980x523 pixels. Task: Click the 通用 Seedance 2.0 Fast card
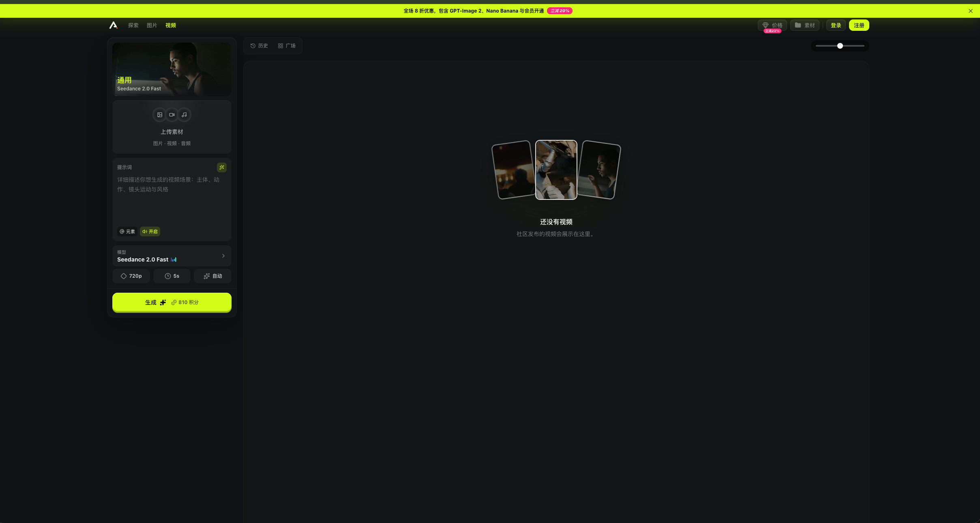pos(172,69)
